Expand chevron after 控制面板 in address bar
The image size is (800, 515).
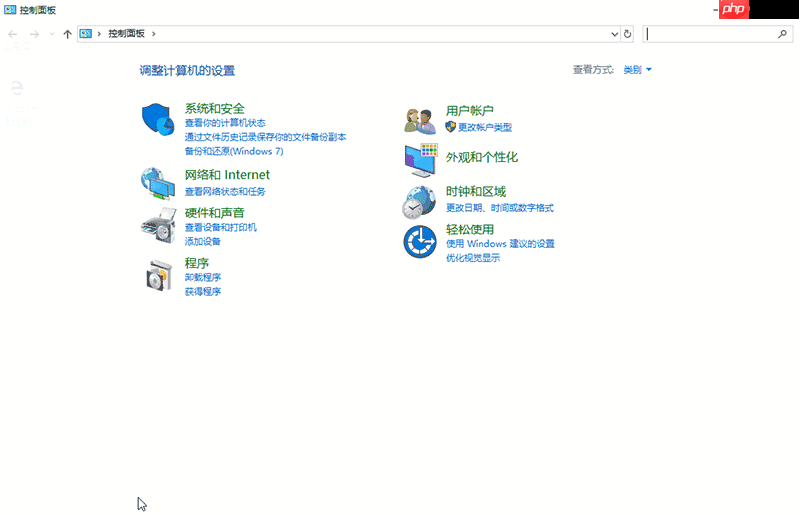pyautogui.click(x=154, y=34)
